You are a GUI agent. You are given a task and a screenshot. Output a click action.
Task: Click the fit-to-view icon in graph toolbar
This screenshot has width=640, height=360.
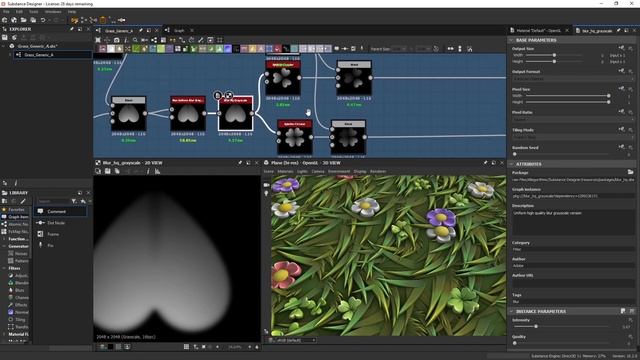pos(98,40)
